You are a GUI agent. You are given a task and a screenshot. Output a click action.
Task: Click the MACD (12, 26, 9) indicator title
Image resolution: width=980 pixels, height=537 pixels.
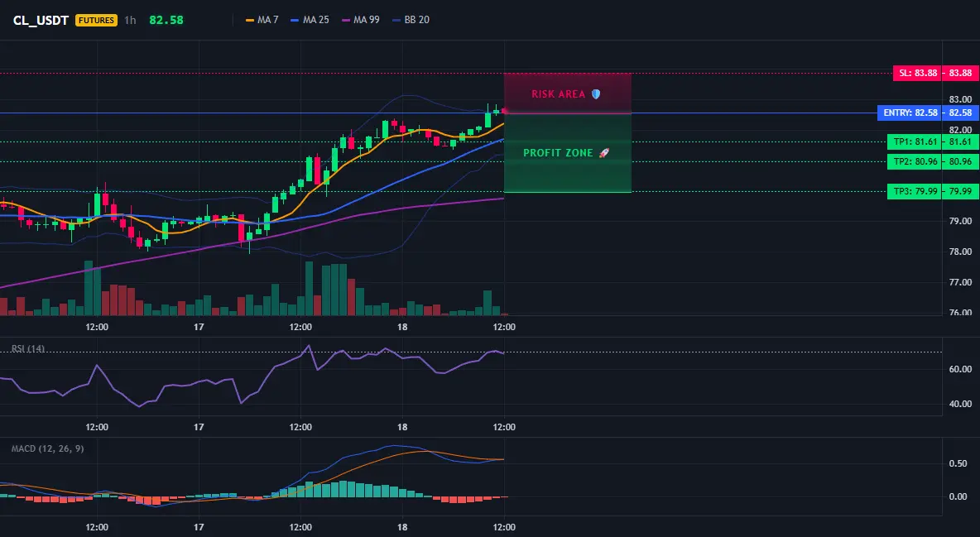(x=47, y=448)
